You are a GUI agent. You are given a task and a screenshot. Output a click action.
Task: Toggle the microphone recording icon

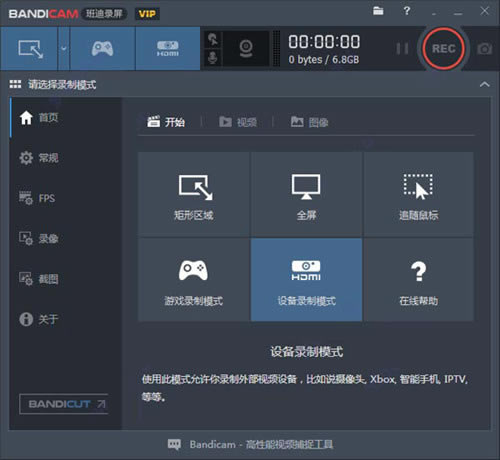213,58
